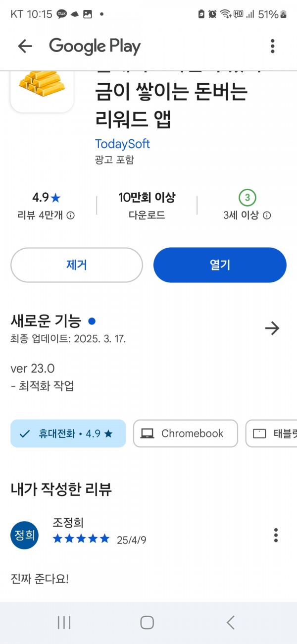Open the TodaySoft developer page
Image resolution: width=297 pixels, height=644 pixels.
(122, 144)
